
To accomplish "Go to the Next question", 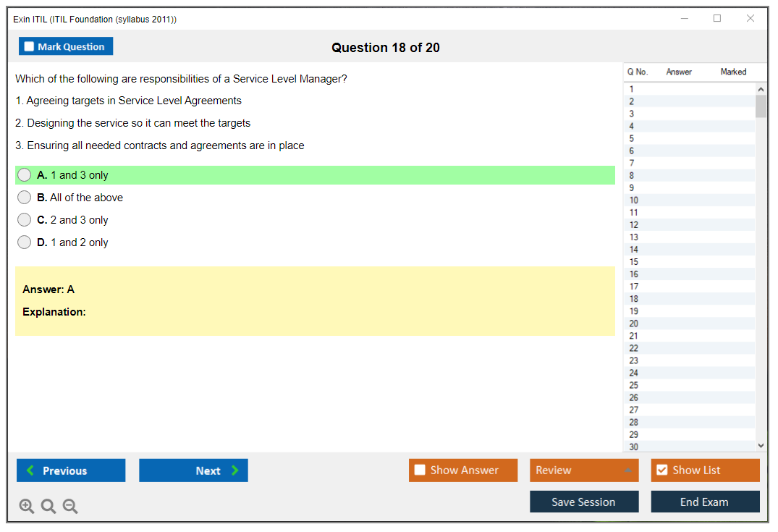I will [x=193, y=470].
